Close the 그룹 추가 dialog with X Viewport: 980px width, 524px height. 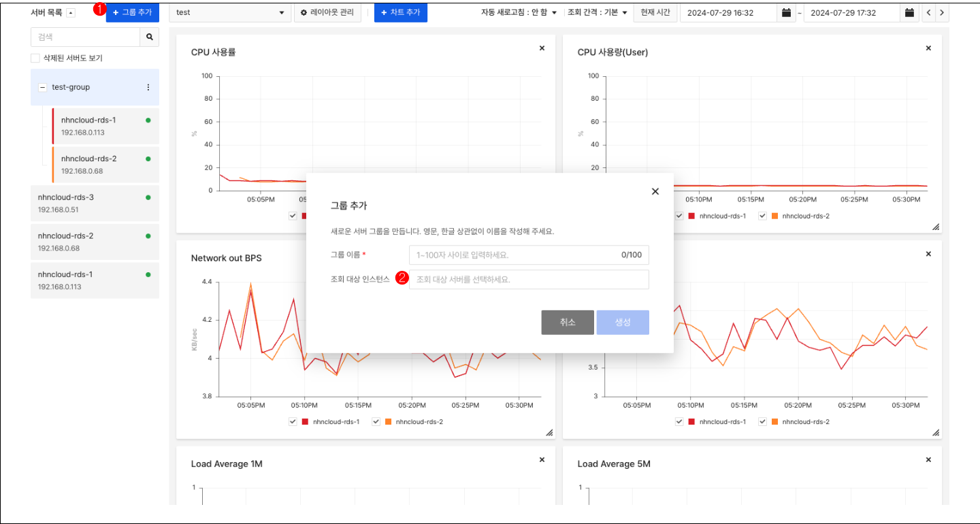coord(655,191)
